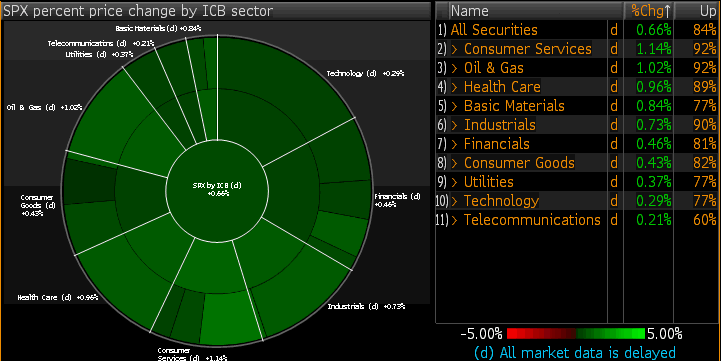
Task: Click the 0.96% Health Care change value
Action: coord(653,87)
